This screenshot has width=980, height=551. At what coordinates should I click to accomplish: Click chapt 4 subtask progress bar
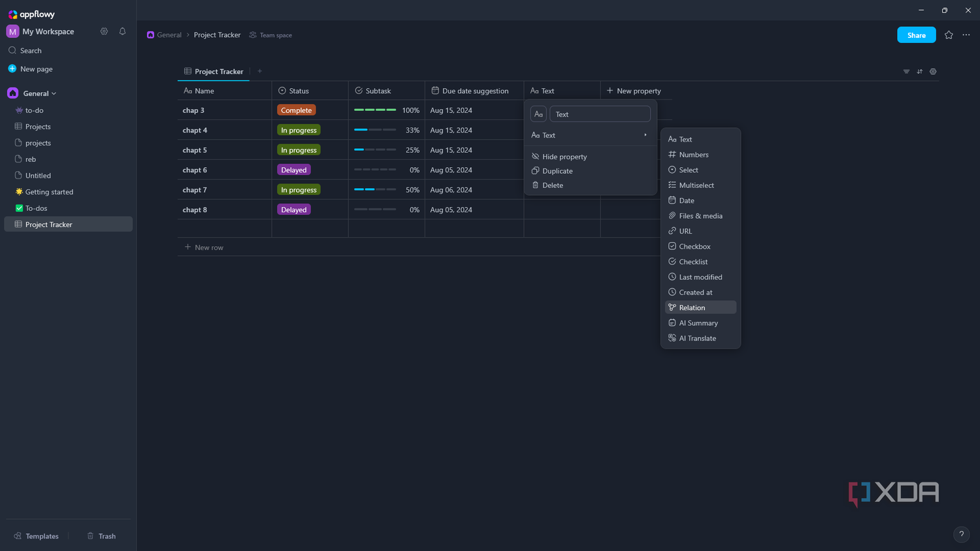click(x=375, y=130)
